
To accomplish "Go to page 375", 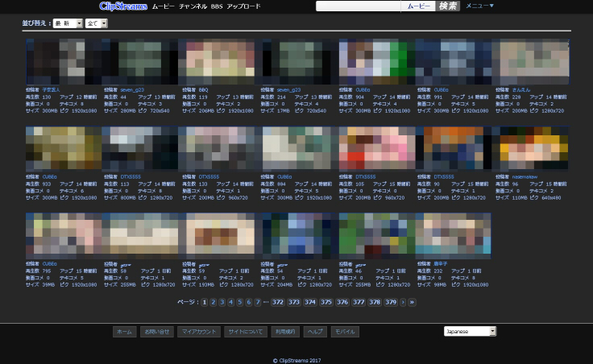I will click(x=326, y=302).
